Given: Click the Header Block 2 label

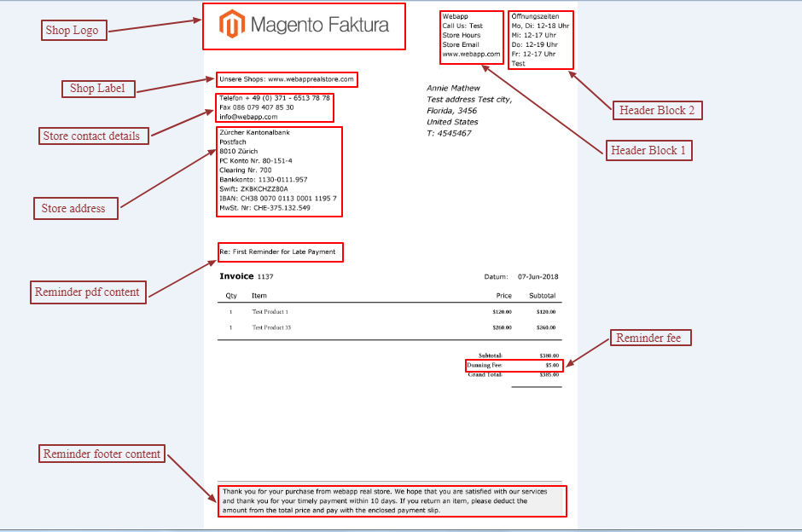Looking at the screenshot, I should pyautogui.click(x=657, y=110).
